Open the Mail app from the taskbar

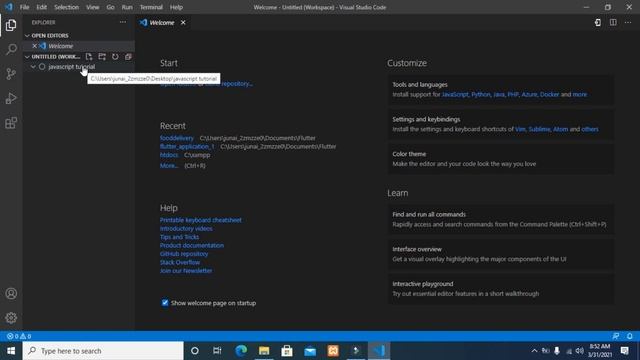point(310,351)
